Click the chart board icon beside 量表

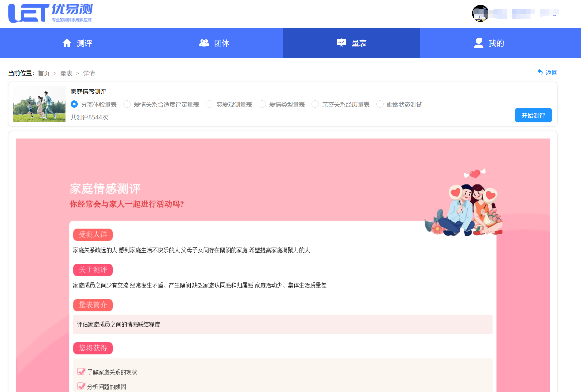tap(341, 43)
